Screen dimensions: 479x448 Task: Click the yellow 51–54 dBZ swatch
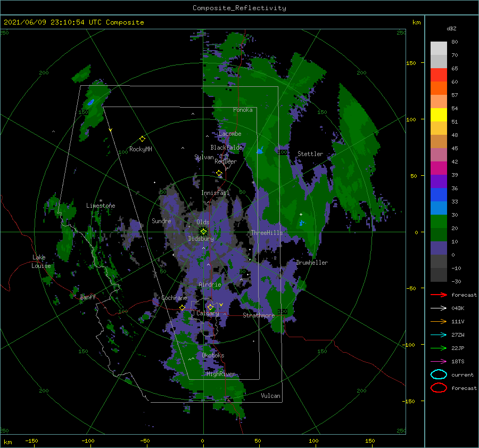click(x=439, y=115)
